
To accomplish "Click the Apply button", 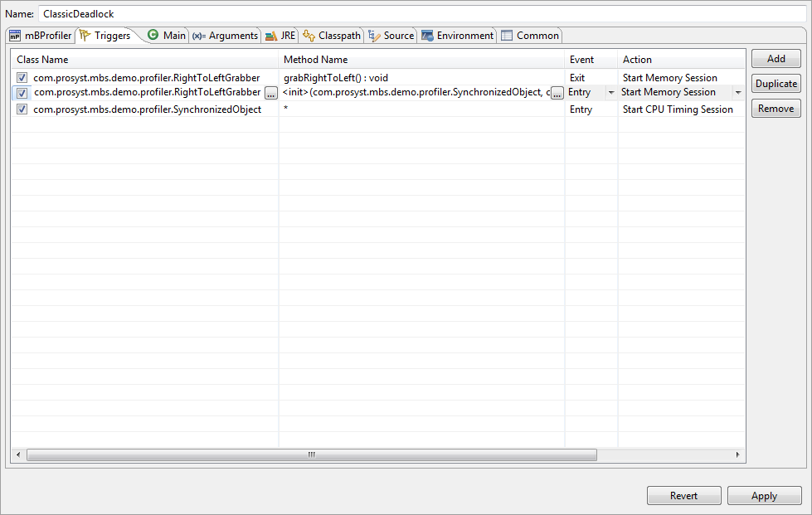I will [x=764, y=496].
